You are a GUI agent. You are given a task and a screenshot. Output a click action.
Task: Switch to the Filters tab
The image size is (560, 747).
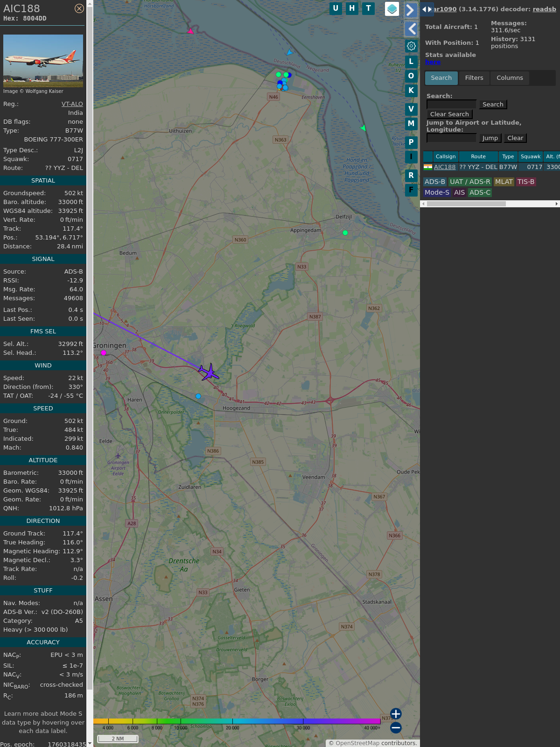coord(474,78)
